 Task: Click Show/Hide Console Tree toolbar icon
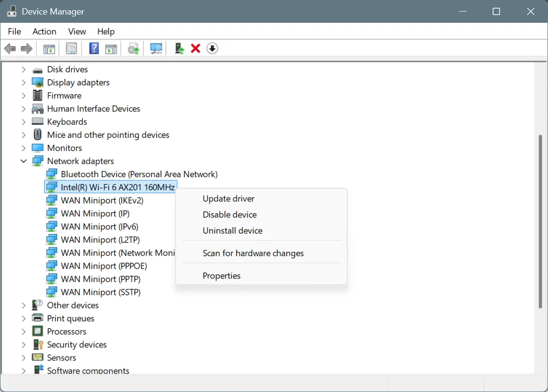pyautogui.click(x=49, y=49)
